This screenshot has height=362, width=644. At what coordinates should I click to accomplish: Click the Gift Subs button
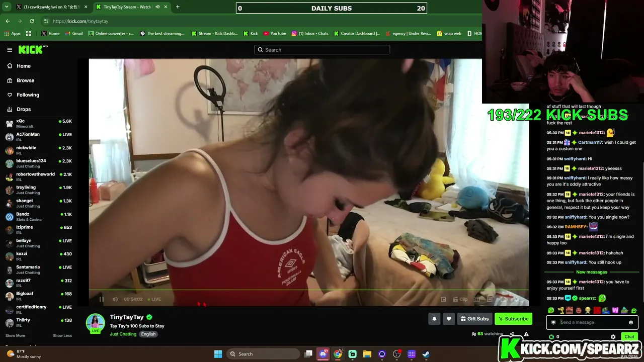click(x=474, y=319)
